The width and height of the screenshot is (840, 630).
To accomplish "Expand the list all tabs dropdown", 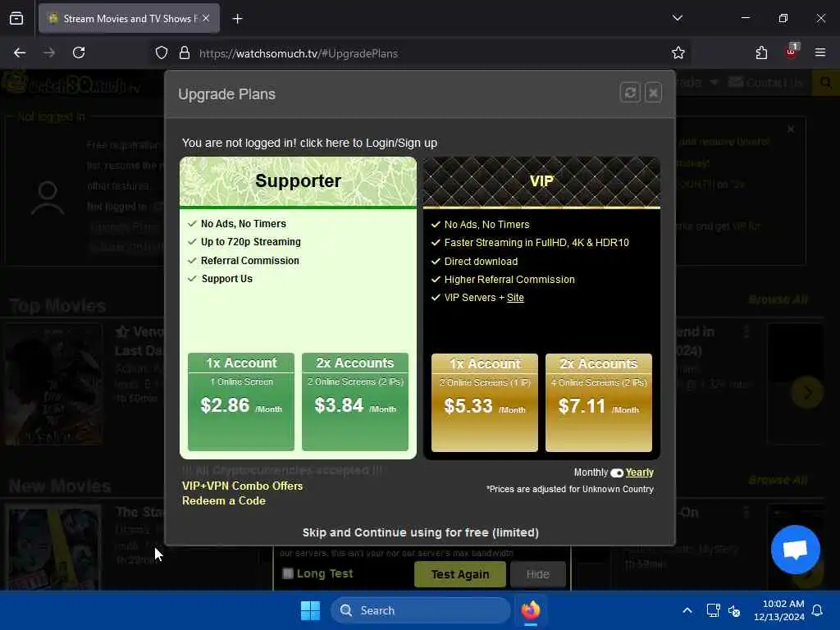I will point(677,18).
